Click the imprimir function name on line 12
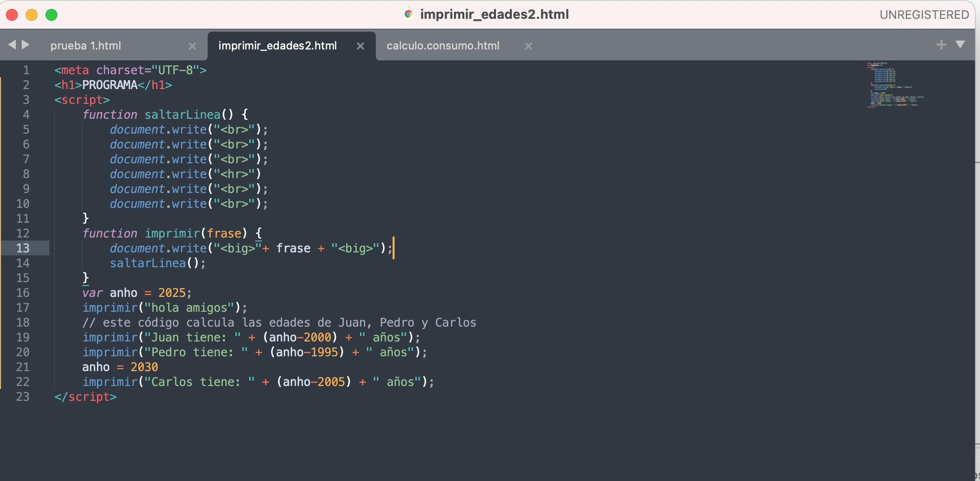This screenshot has width=980, height=481. tap(172, 233)
